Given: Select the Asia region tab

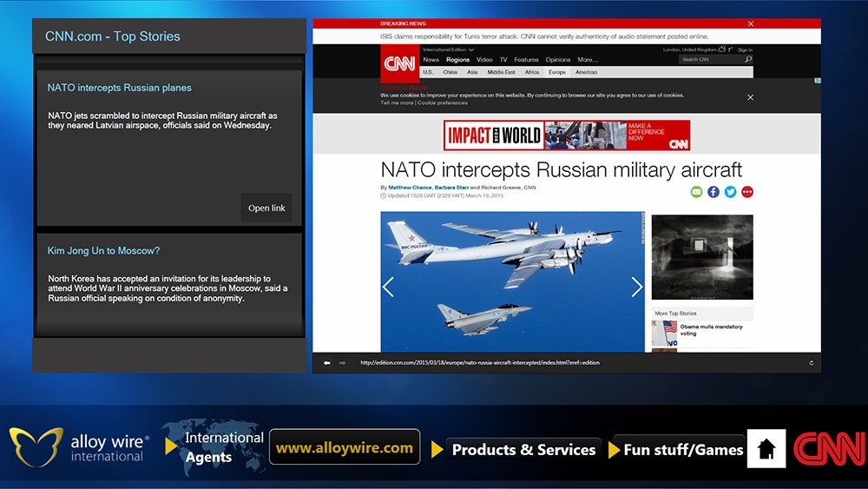Looking at the screenshot, I should (472, 72).
